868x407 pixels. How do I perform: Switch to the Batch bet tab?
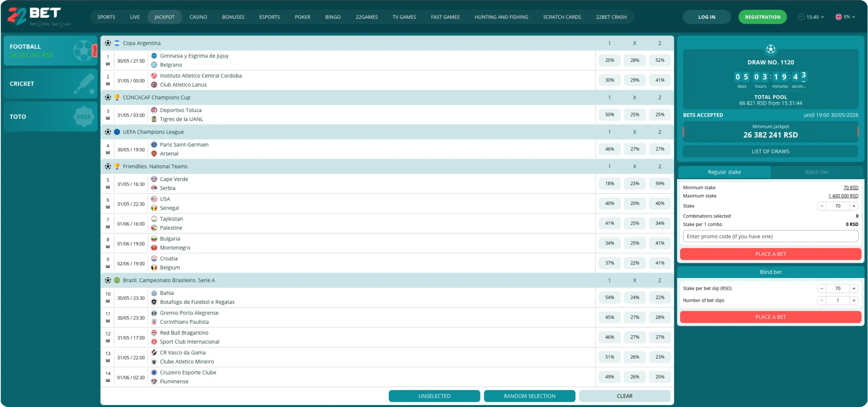pos(817,172)
